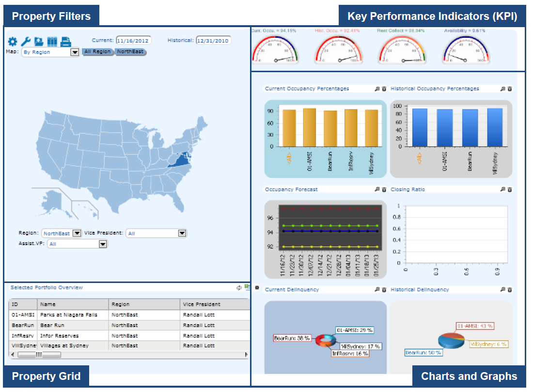The width and height of the screenshot is (533, 392).
Task: Open the dashboard settings gear icon
Action: (x=13, y=41)
